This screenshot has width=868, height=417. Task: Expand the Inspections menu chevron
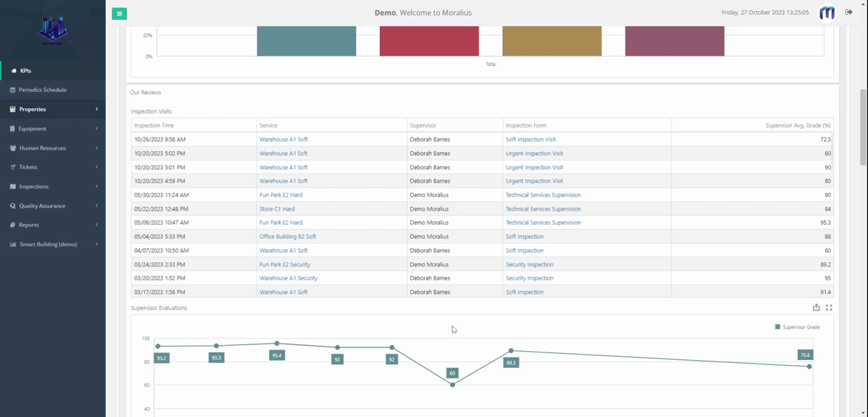click(x=96, y=187)
